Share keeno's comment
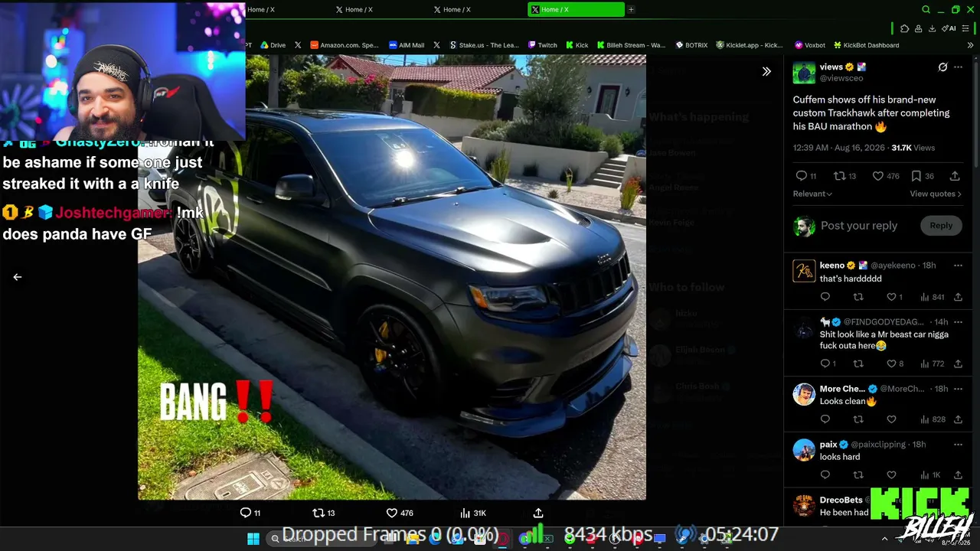 (958, 297)
